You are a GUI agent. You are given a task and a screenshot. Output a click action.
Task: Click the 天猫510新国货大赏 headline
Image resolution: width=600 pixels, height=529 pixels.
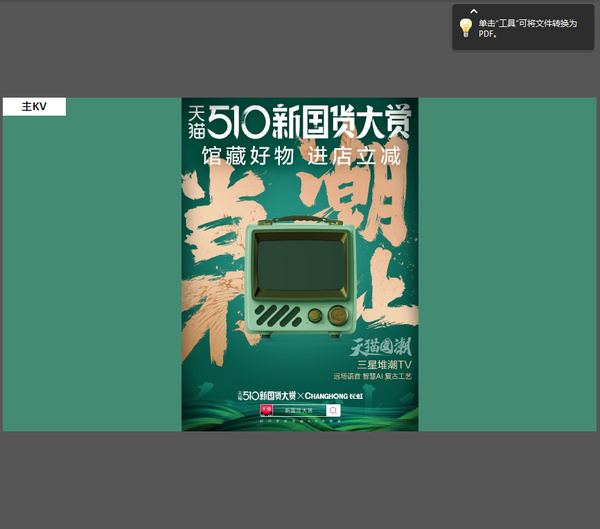[300, 121]
